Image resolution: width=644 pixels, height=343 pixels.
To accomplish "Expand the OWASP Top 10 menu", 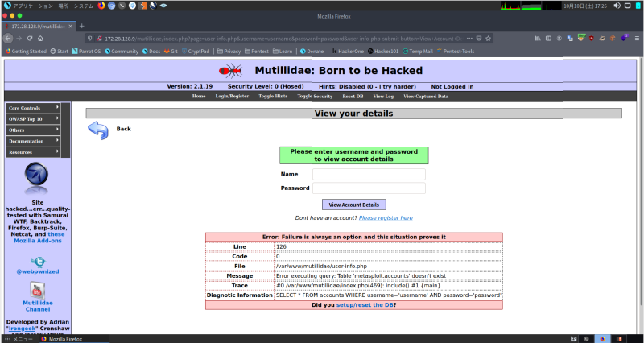I will (x=33, y=118).
